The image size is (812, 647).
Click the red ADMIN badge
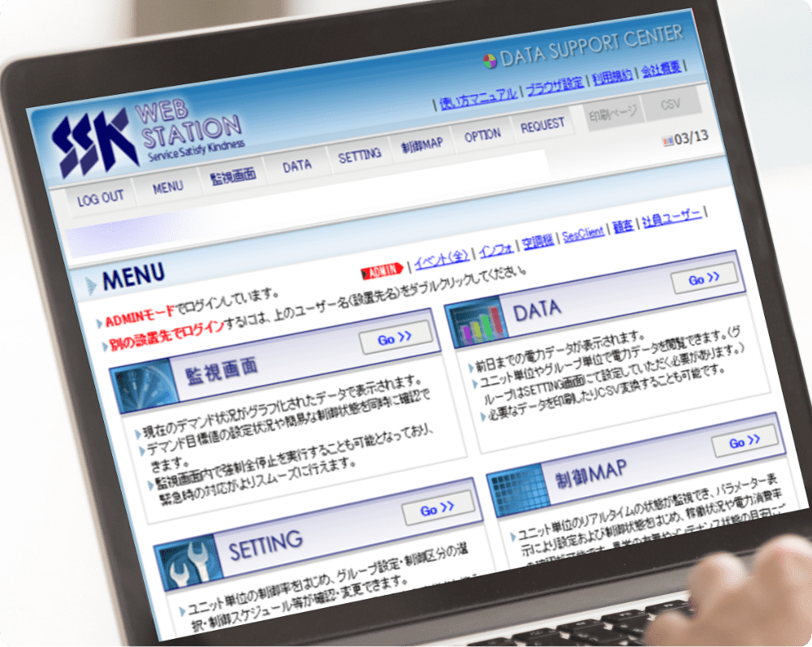click(382, 270)
